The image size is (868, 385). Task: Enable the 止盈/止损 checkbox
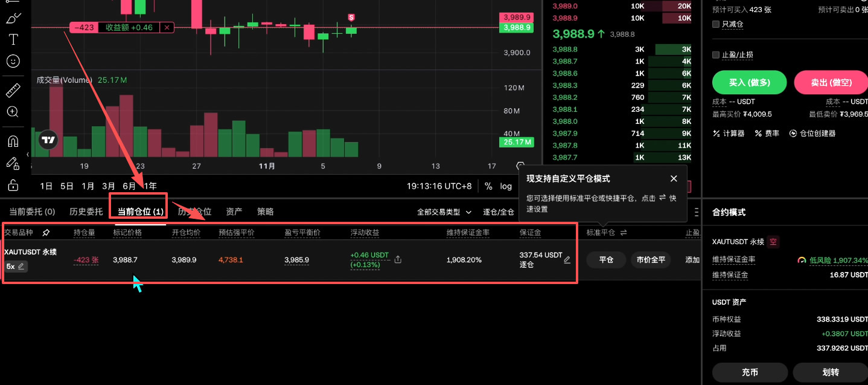pos(716,54)
